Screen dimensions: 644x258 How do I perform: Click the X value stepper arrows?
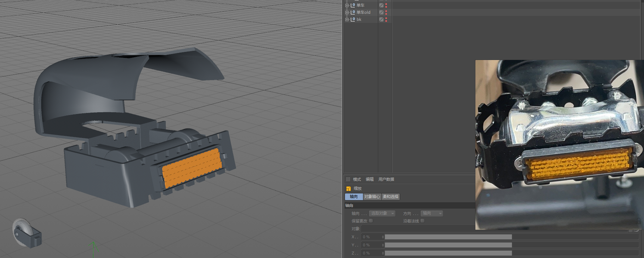pyautogui.click(x=383, y=237)
